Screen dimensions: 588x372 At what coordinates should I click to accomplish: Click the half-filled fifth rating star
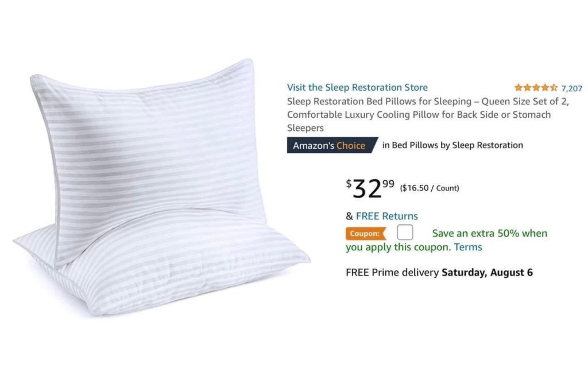554,88
